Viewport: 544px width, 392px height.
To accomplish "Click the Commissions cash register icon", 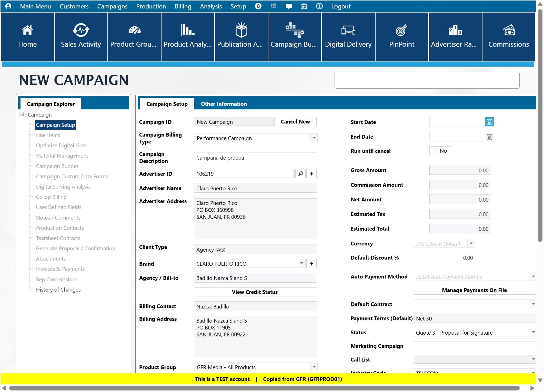I will click(x=508, y=30).
